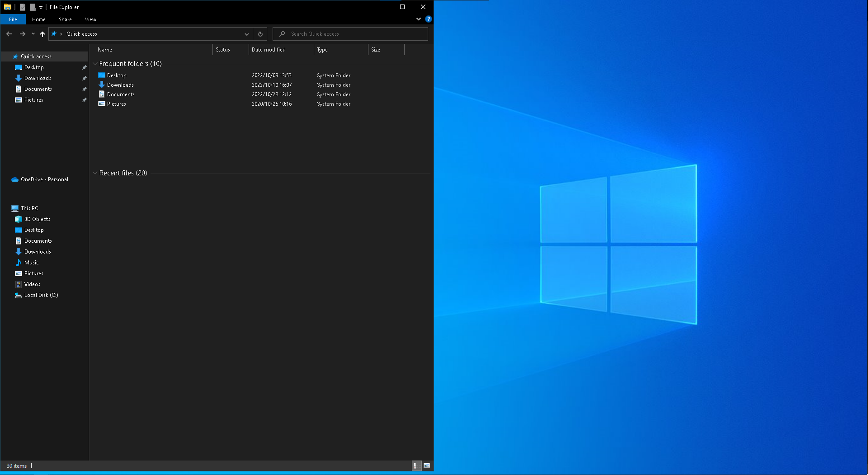This screenshot has height=475, width=868.
Task: Click the Help question mark icon
Action: pos(429,19)
